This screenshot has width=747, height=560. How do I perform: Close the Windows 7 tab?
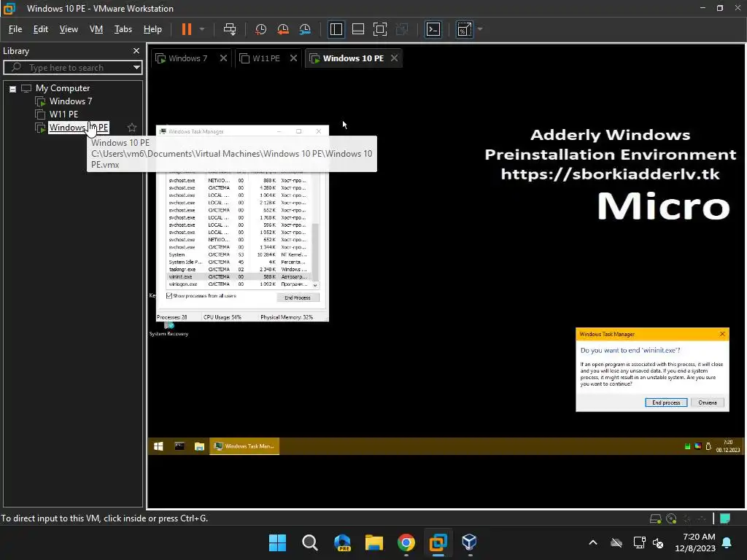(223, 58)
